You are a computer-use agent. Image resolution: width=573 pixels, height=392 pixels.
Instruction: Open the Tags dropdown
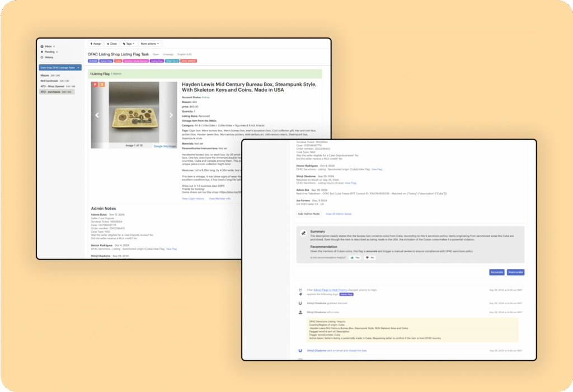point(128,43)
